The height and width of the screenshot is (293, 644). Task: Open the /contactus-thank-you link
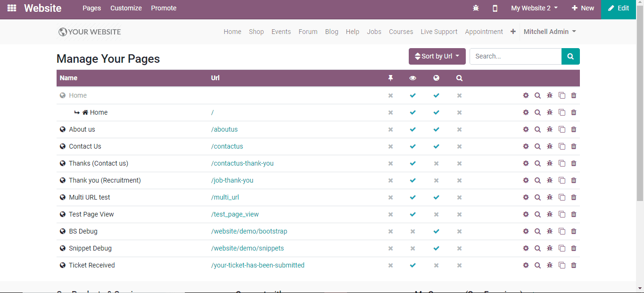coord(242,163)
